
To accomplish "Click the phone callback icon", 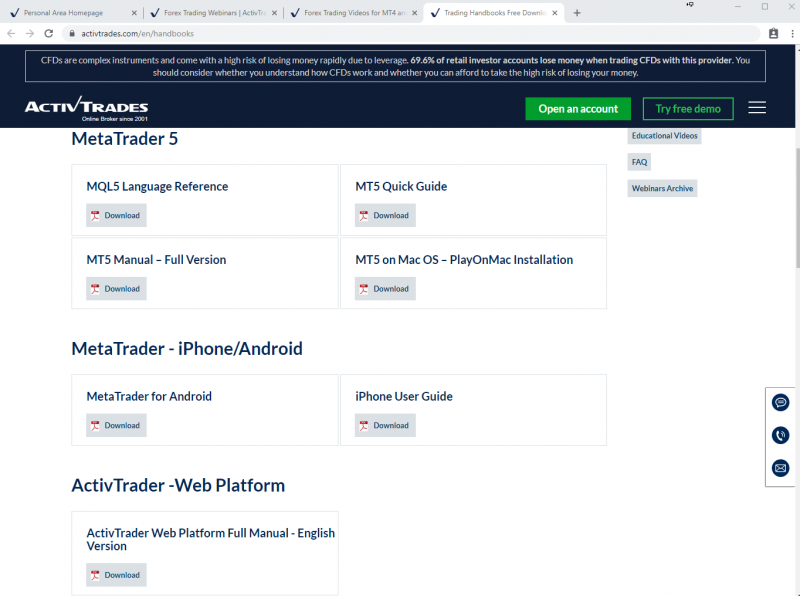I will pyautogui.click(x=780, y=435).
